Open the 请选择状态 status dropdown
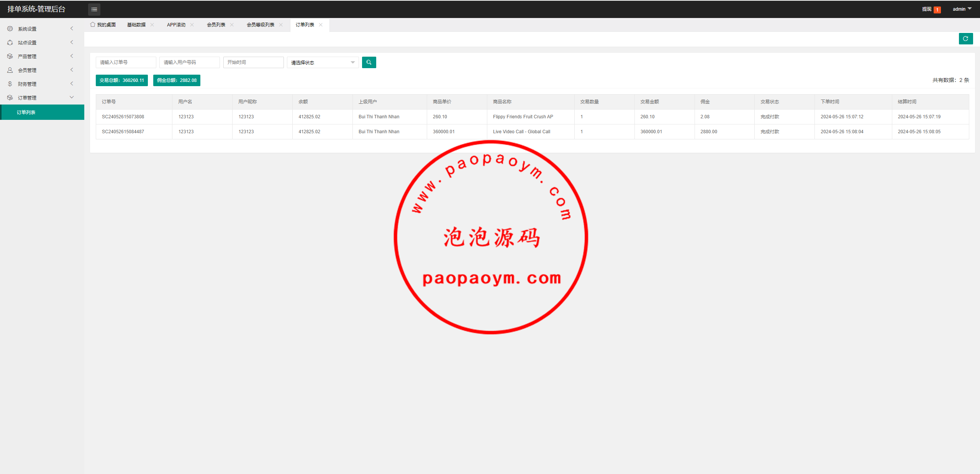 323,62
